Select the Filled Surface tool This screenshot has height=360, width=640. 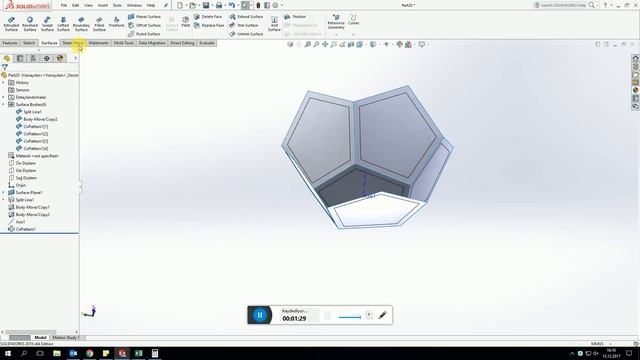pyautogui.click(x=99, y=24)
